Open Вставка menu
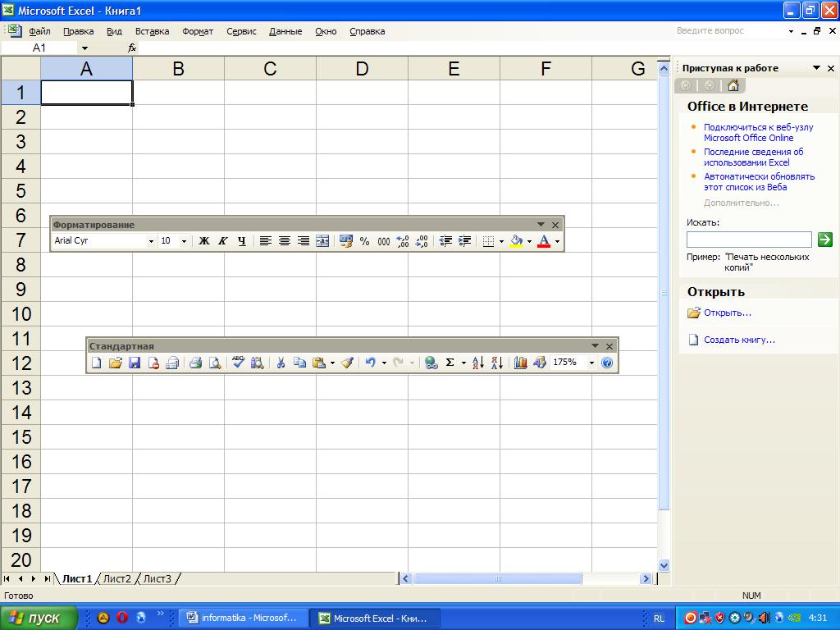The height and width of the screenshot is (630, 840). (x=152, y=31)
